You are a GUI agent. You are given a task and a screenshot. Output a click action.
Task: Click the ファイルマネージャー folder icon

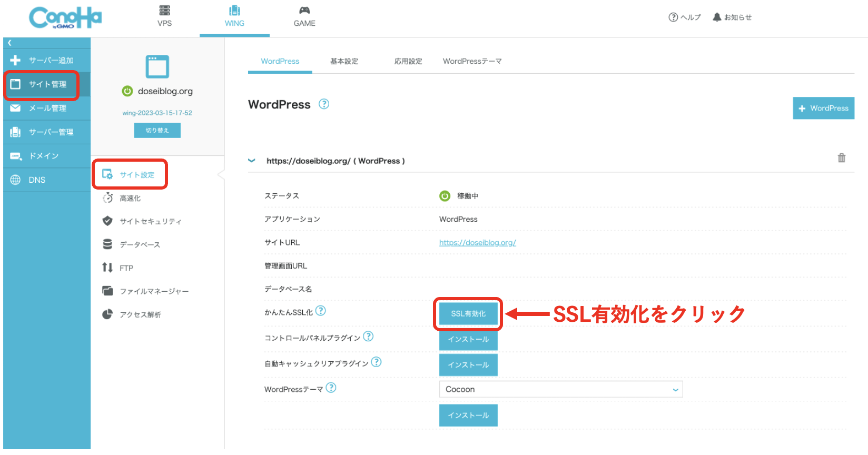pyautogui.click(x=107, y=291)
